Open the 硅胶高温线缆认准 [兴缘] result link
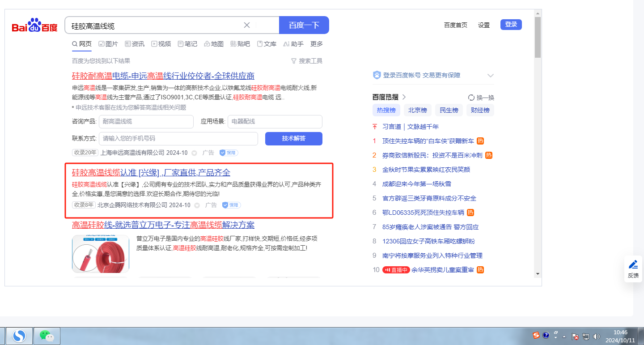Image resolution: width=644 pixels, height=345 pixels. (151, 173)
